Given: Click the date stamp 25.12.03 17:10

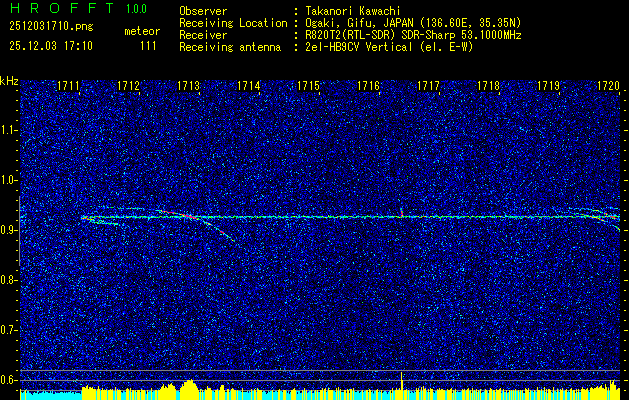Looking at the screenshot, I should coord(51,46).
